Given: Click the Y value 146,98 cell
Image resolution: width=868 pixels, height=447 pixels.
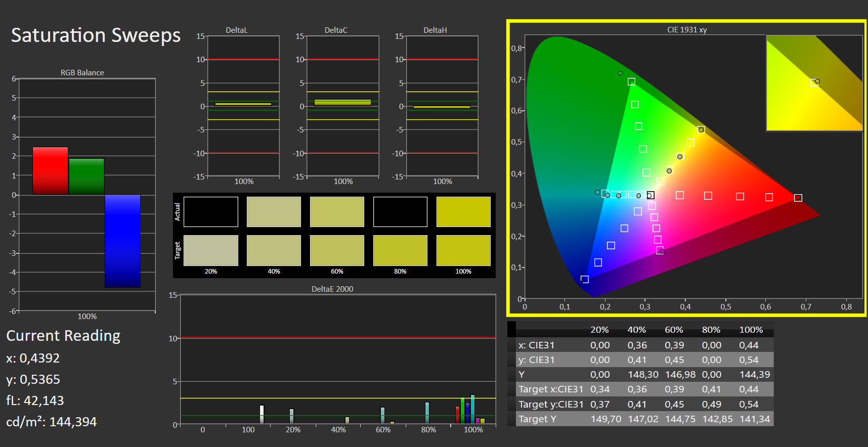Looking at the screenshot, I should tap(680, 375).
